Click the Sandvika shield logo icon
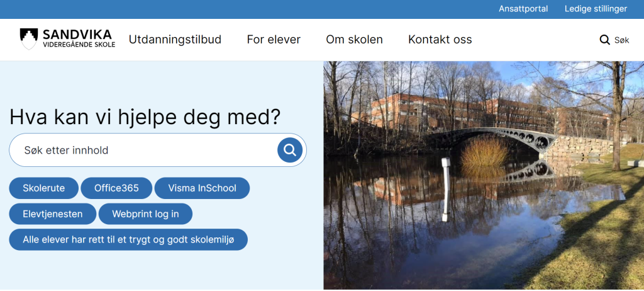This screenshot has height=291, width=644. tap(29, 39)
